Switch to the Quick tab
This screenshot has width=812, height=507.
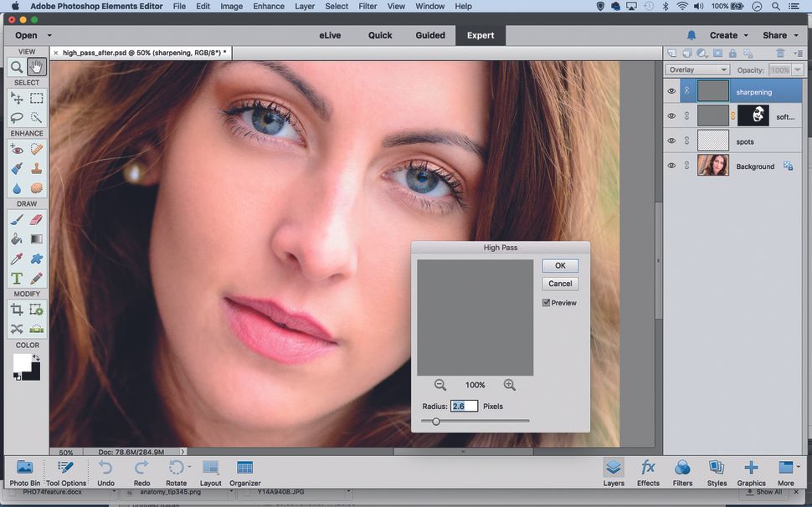coord(380,35)
